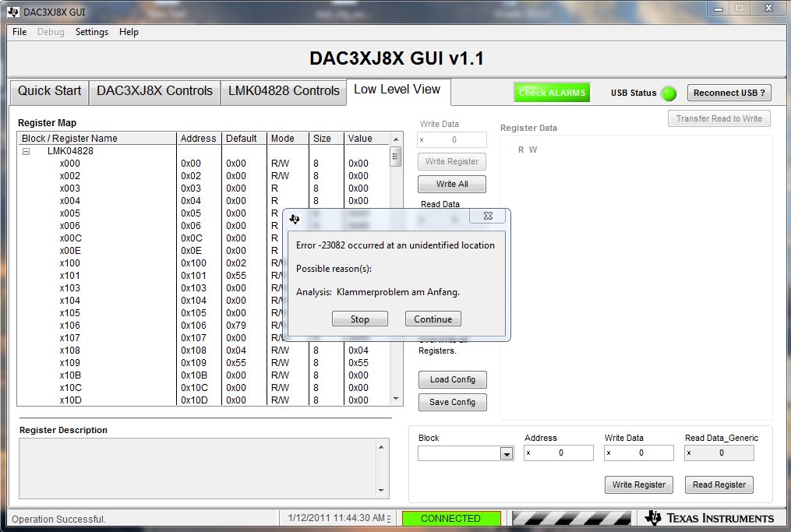Click 0x79 default value of x106
This screenshot has width=791, height=532.
[x=236, y=326]
